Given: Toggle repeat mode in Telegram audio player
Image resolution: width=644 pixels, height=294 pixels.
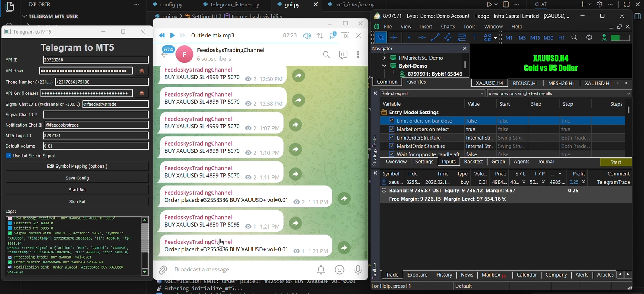Looking at the screenshot, I should click(x=332, y=35).
